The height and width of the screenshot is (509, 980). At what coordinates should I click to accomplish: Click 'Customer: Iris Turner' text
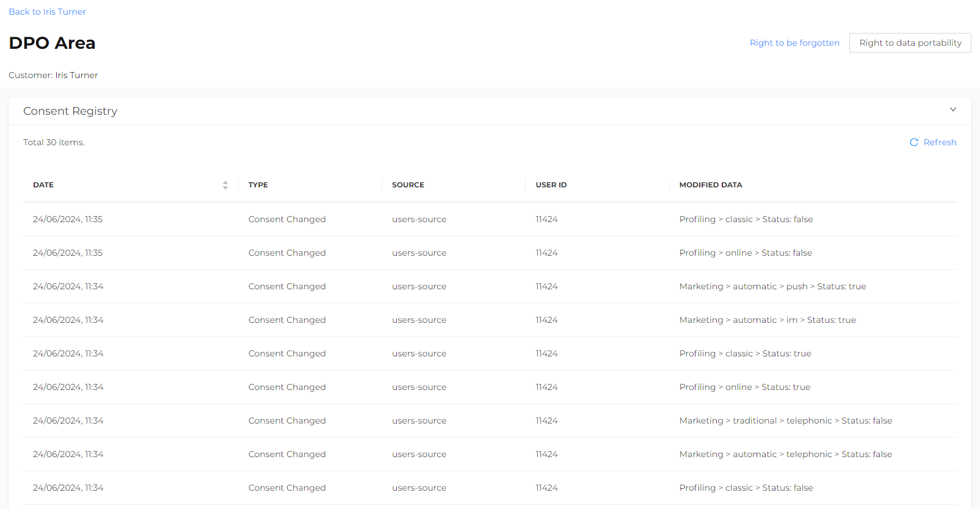coord(53,75)
